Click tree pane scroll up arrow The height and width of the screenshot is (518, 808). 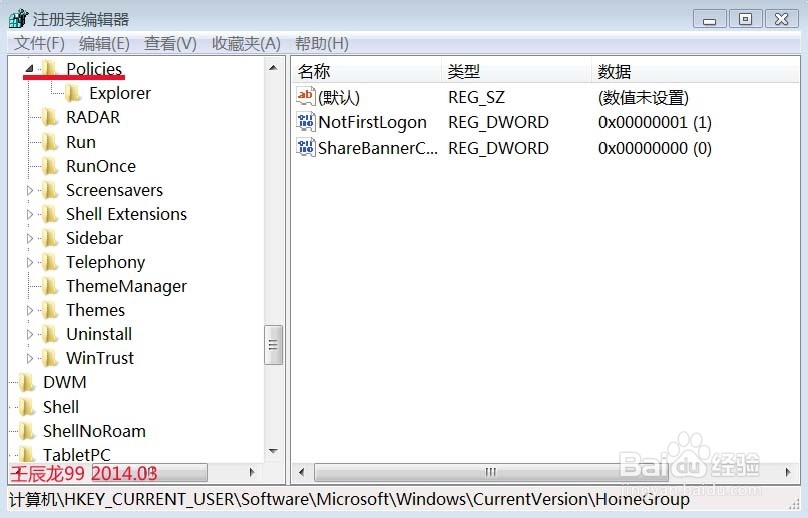click(274, 68)
